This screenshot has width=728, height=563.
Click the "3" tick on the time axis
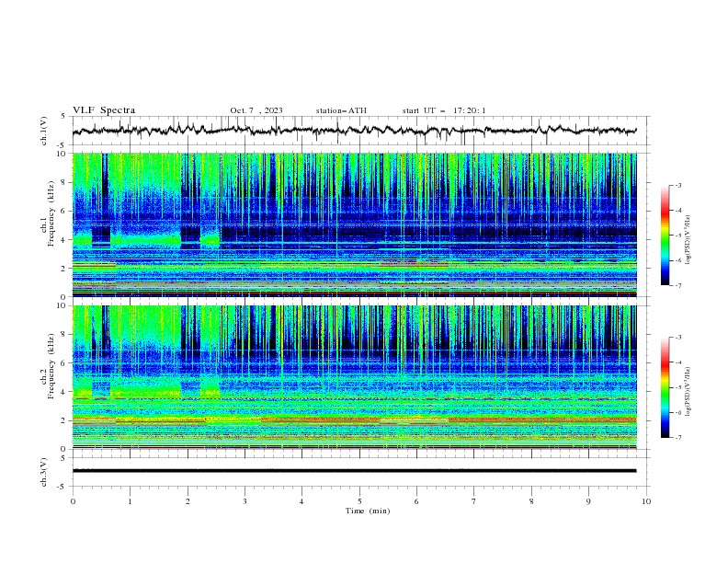(245, 501)
